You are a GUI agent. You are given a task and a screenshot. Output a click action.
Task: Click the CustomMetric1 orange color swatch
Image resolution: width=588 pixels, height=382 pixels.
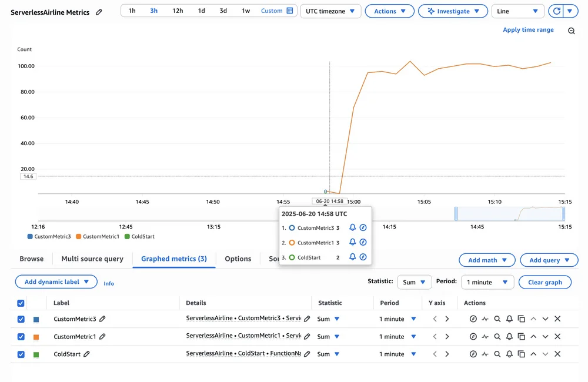coord(36,337)
